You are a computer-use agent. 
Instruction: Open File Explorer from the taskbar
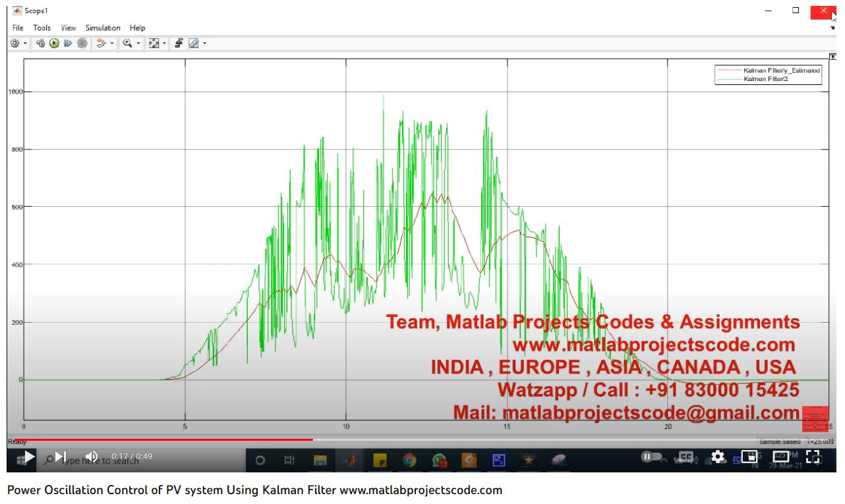click(x=320, y=461)
